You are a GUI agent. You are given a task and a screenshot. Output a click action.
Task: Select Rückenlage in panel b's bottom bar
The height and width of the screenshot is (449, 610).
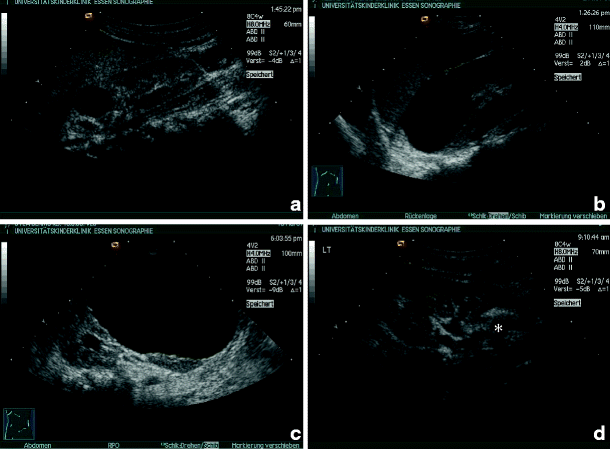(421, 216)
